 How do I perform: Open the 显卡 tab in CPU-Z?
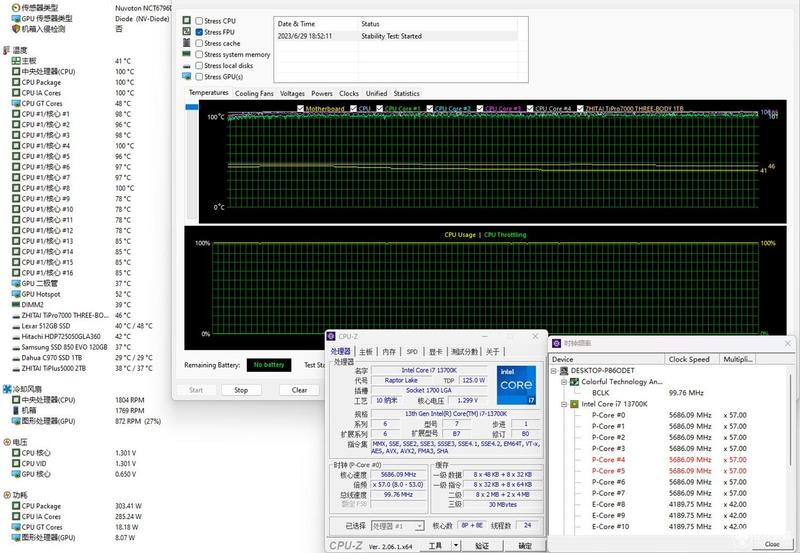pos(435,351)
